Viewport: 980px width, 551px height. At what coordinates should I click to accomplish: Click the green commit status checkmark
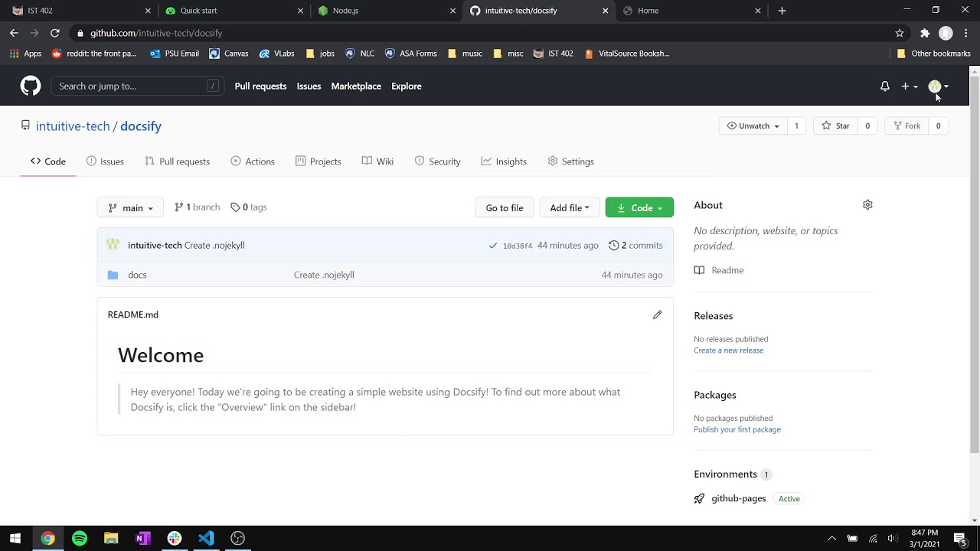tap(493, 246)
